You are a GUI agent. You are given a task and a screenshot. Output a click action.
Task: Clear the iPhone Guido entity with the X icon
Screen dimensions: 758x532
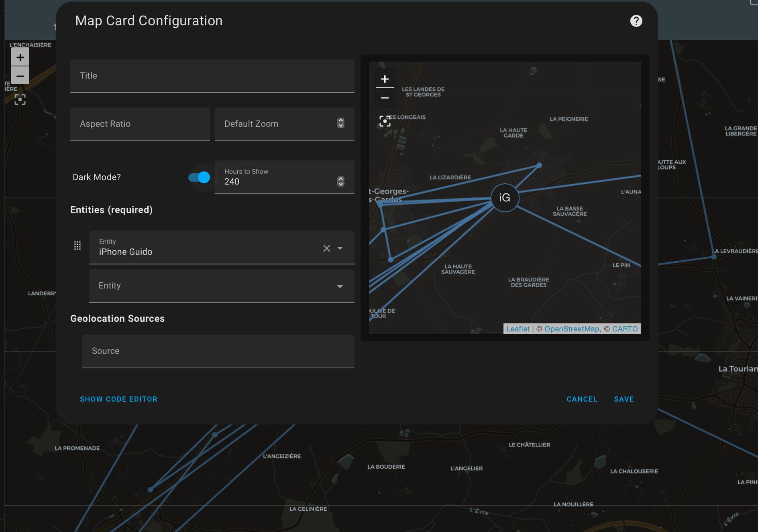point(326,248)
